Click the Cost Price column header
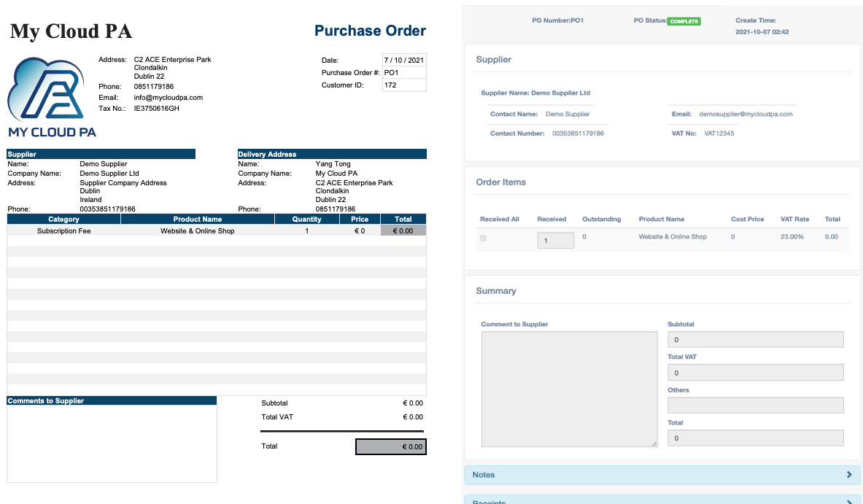The height and width of the screenshot is (504, 863). coord(748,219)
